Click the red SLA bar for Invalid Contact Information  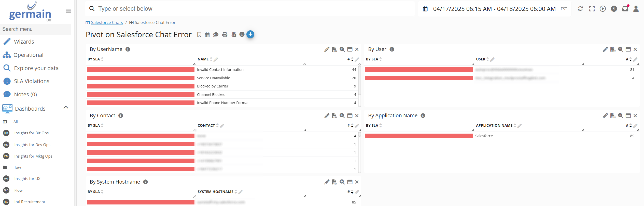click(141, 70)
